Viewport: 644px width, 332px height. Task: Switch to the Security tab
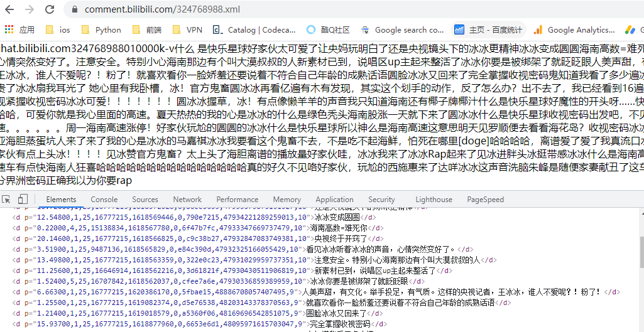point(381,200)
